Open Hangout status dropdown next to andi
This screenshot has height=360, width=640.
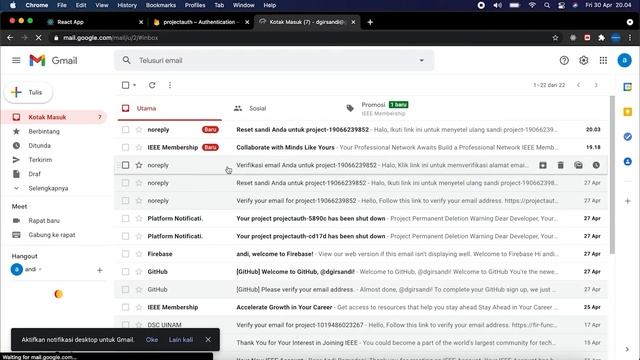click(x=40, y=269)
